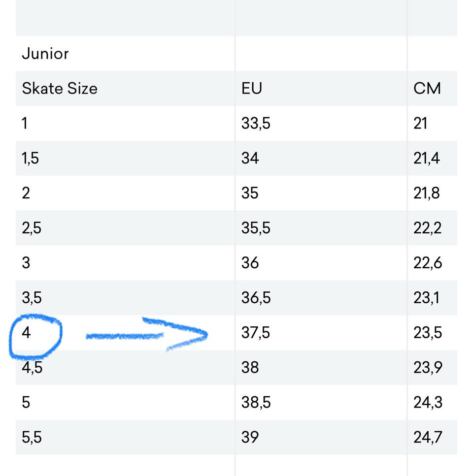Click the Skate Size column header
Viewport: 473px width, 476px height.
point(60,89)
